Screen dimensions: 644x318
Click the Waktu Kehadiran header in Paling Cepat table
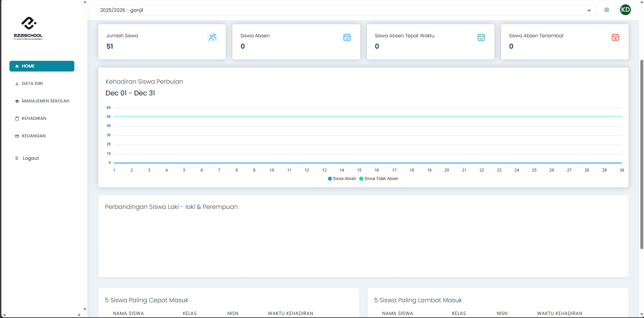[290, 313]
